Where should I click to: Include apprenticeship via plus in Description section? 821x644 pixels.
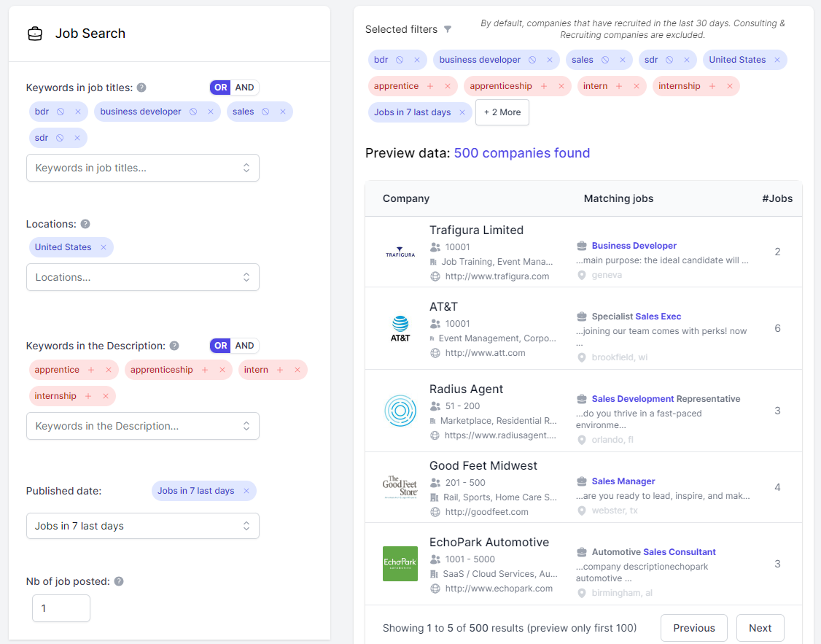pyautogui.click(x=205, y=370)
